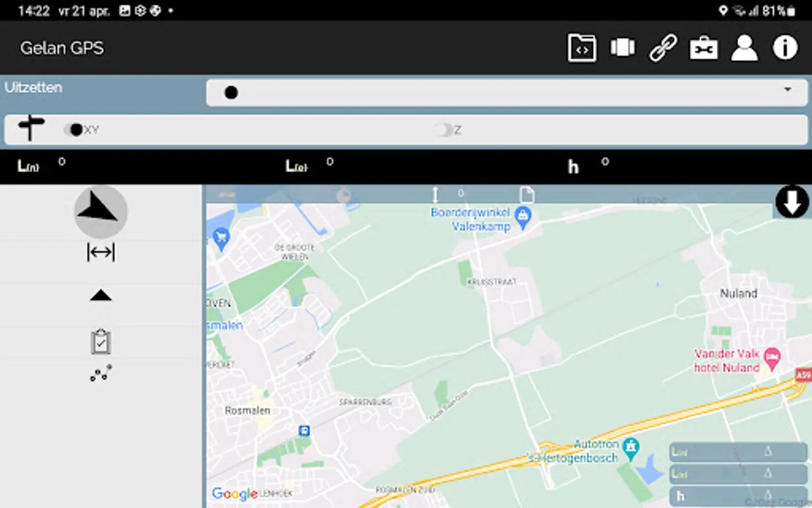Select Boerderijwinkel Valenkamp map marker
This screenshot has width=812, height=508.
click(x=523, y=218)
